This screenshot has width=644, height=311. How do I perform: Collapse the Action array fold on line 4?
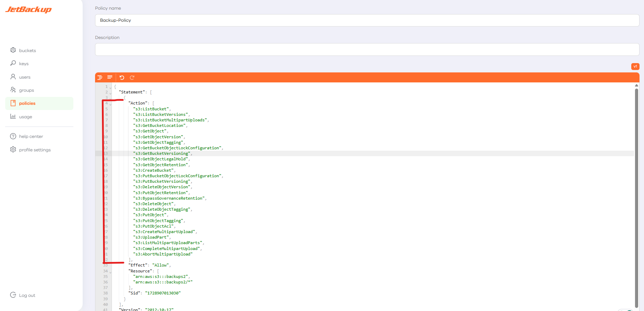[x=111, y=104]
